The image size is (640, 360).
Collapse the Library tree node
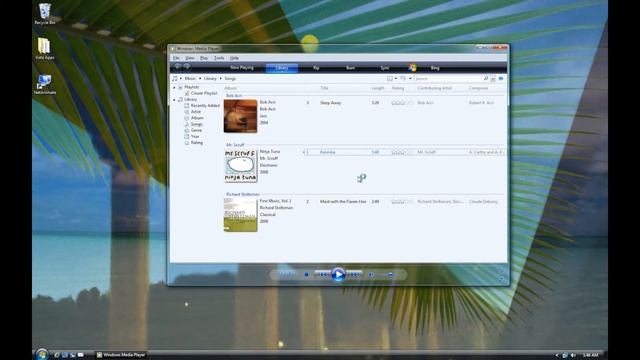174,100
